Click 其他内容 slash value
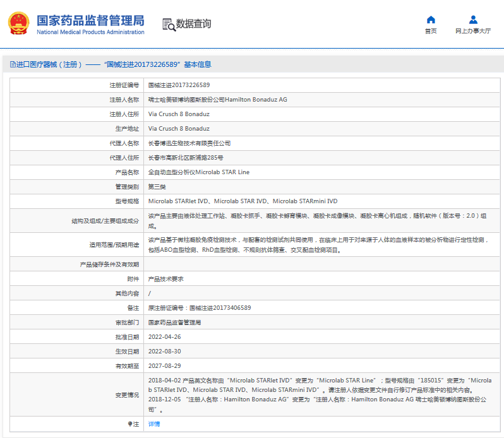The height and width of the screenshot is (438, 504). point(150,293)
